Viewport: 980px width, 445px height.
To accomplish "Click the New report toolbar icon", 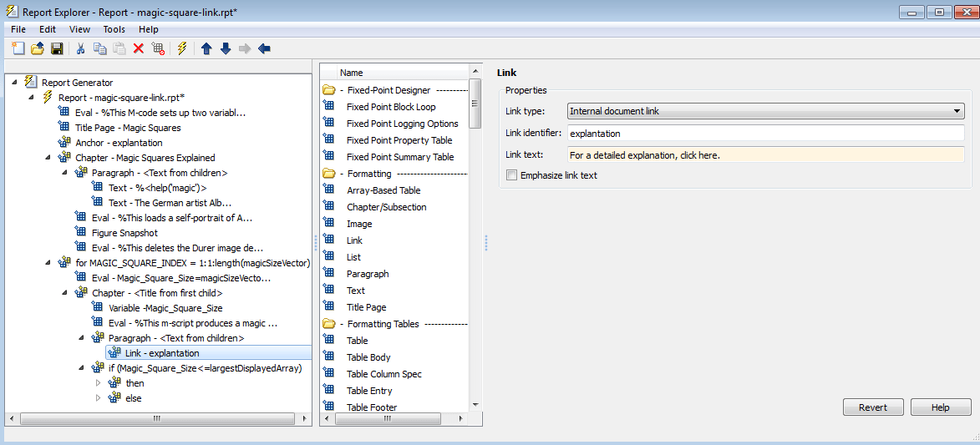I will 18,48.
